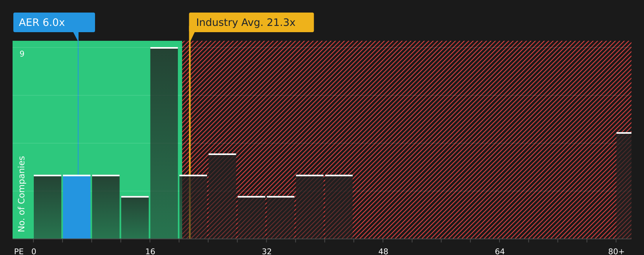
Task: Click the No. of Companies axis title
Action: (22, 194)
